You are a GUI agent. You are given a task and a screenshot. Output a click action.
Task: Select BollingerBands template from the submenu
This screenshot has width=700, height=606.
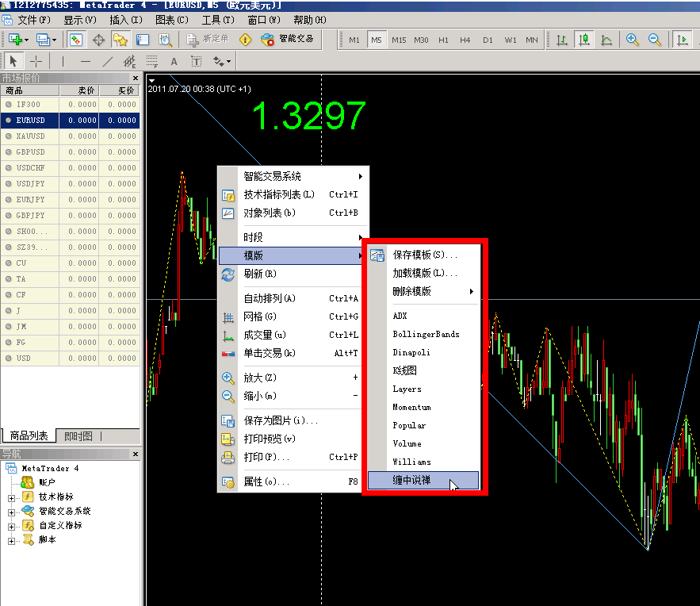(426, 334)
